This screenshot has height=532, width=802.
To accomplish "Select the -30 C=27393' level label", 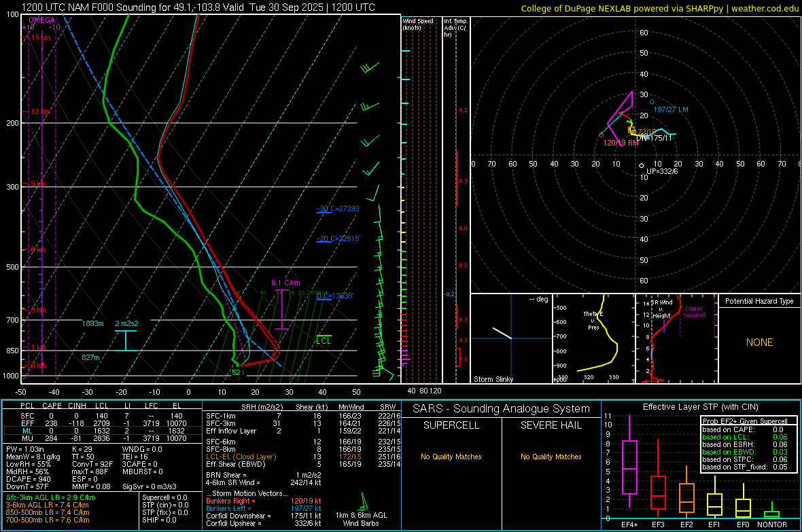I will (338, 209).
